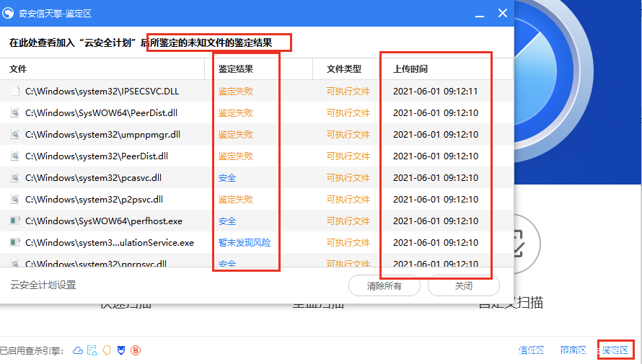The height and width of the screenshot is (364, 642).
Task: Click the 文件类型 column header
Action: tap(344, 69)
